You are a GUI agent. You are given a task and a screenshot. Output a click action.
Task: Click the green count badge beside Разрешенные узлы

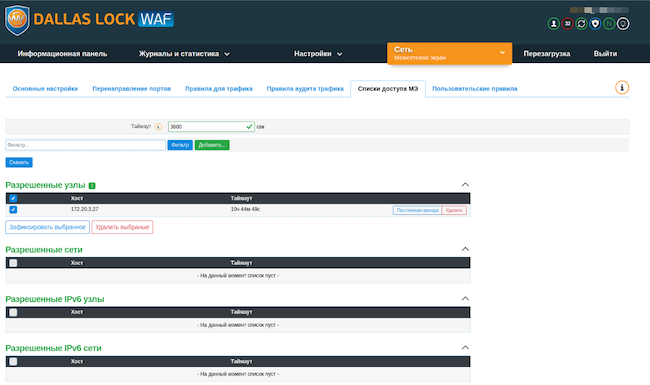click(92, 186)
